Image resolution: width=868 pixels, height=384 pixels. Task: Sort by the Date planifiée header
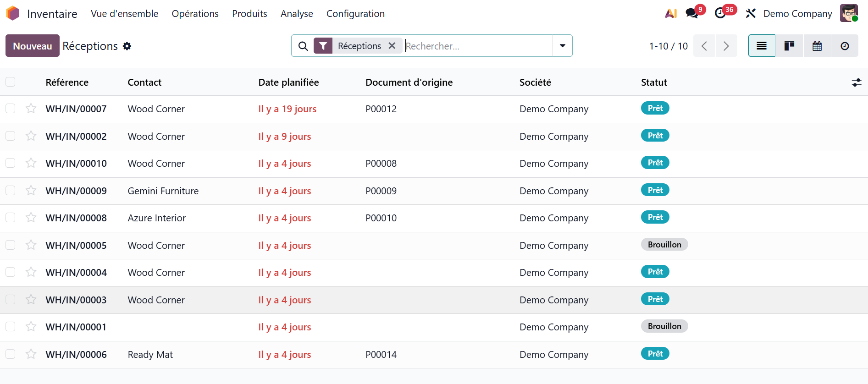pos(288,82)
